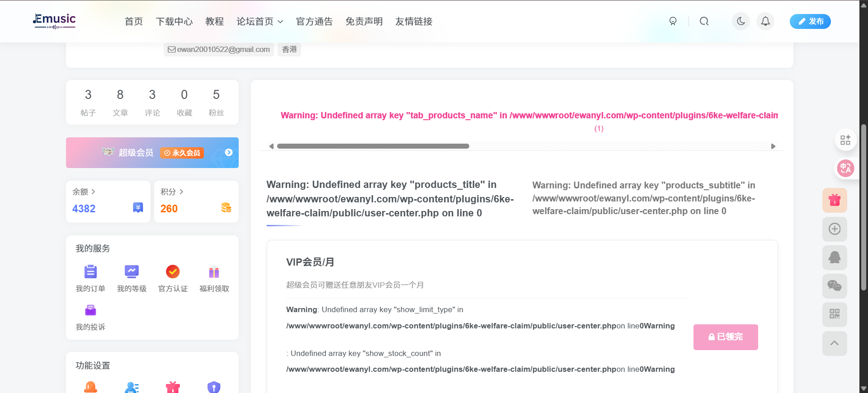View the 帖子 count of 3

pos(88,103)
